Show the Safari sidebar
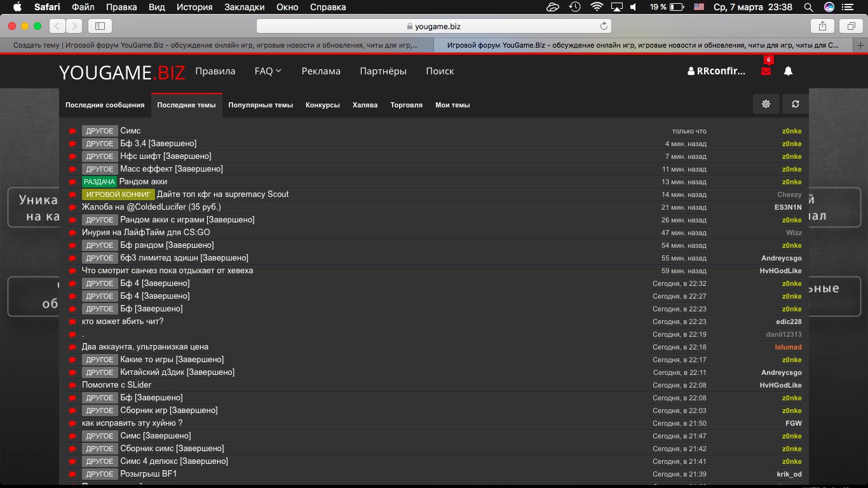 [100, 26]
